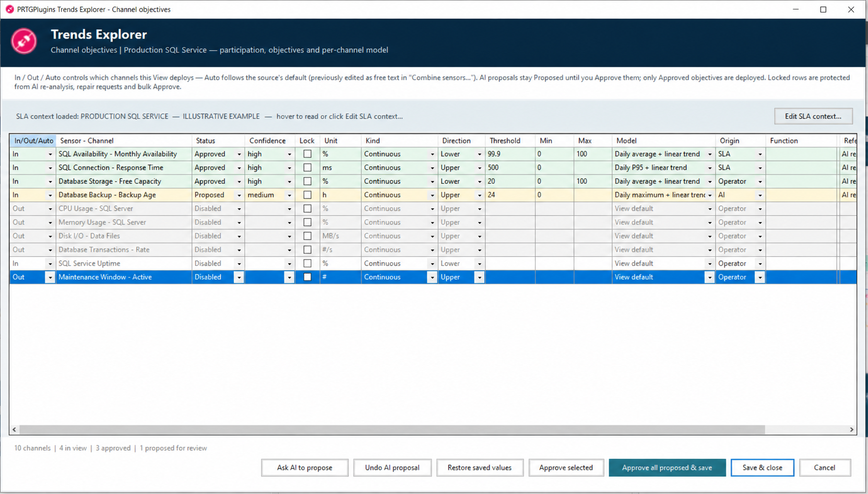Open In/Out dropdown for Maintenance Window row
Screen dimensions: 868x494
click(50, 277)
